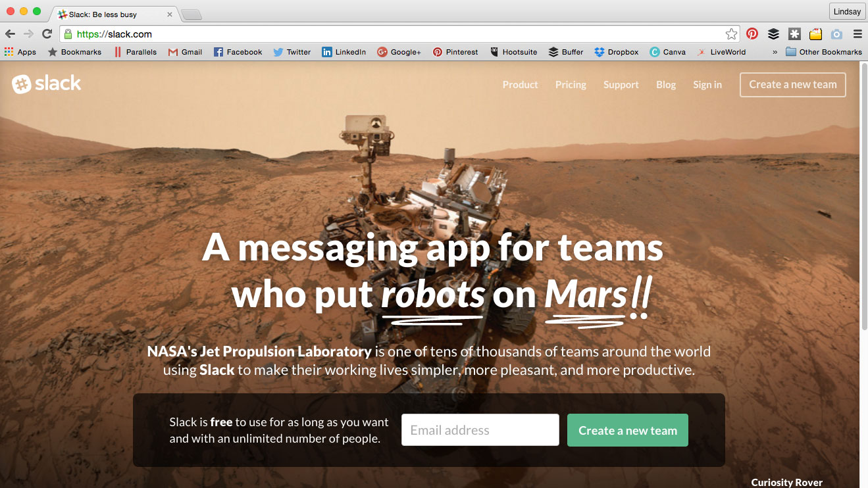This screenshot has width=868, height=488.
Task: Click the green Create a new team button
Action: 628,430
